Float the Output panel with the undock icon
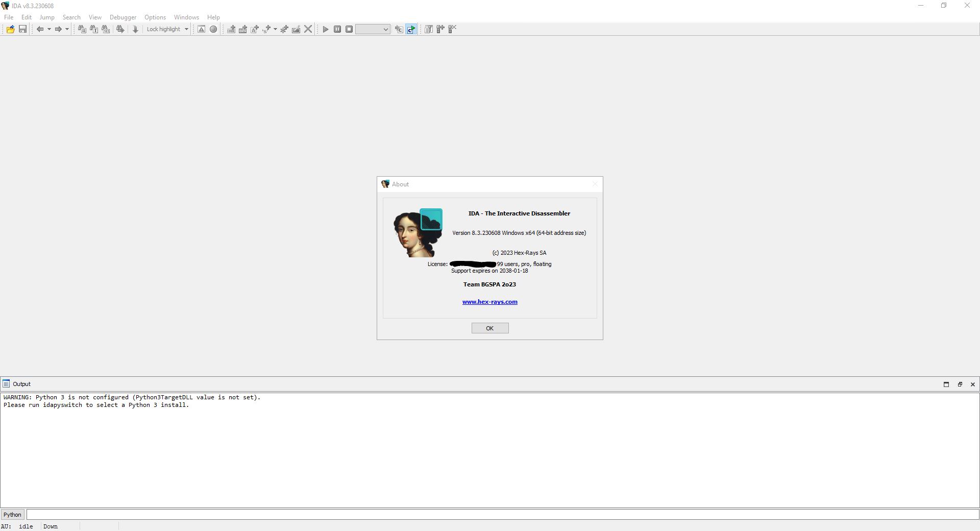 960,384
